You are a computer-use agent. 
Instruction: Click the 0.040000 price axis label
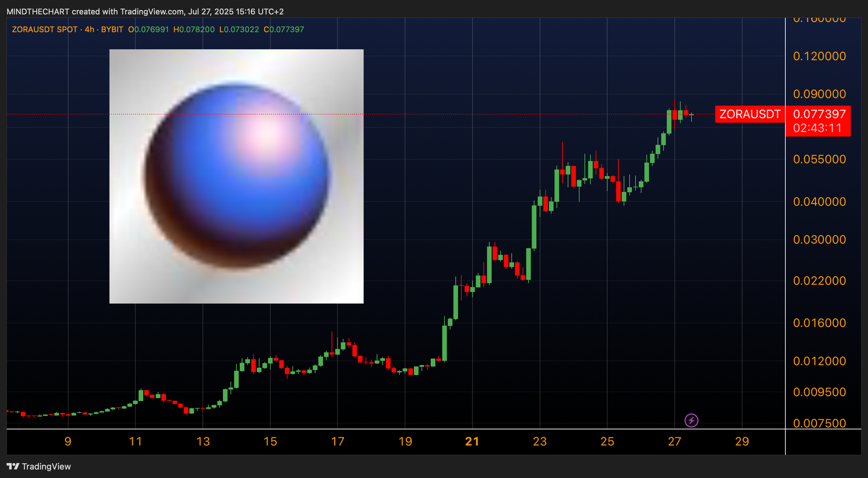coord(819,202)
